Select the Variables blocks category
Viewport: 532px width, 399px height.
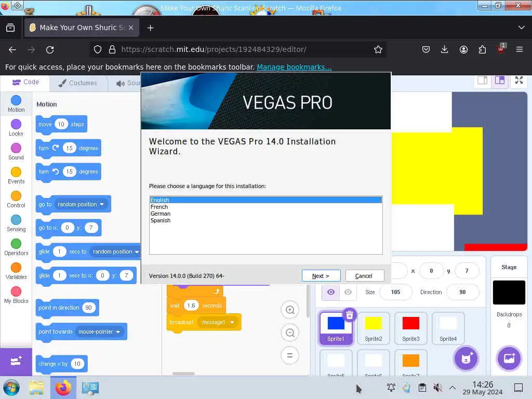click(x=16, y=271)
